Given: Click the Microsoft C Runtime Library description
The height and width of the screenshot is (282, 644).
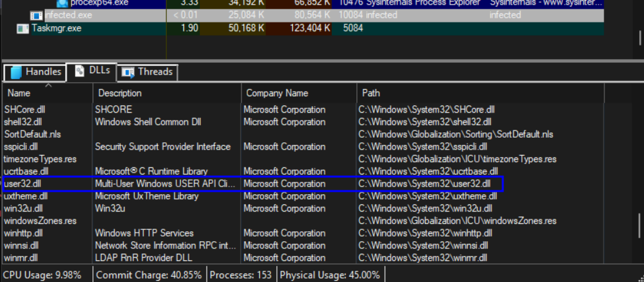Looking at the screenshot, I should click(x=151, y=171).
